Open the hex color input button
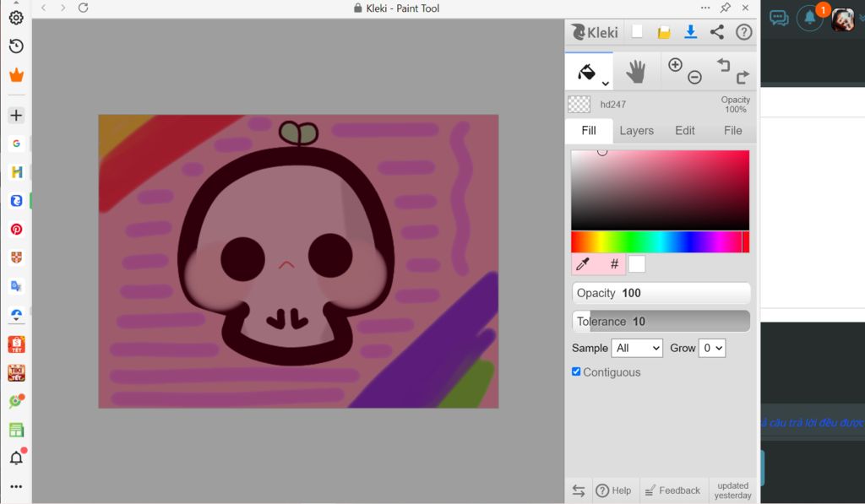 pyautogui.click(x=614, y=264)
